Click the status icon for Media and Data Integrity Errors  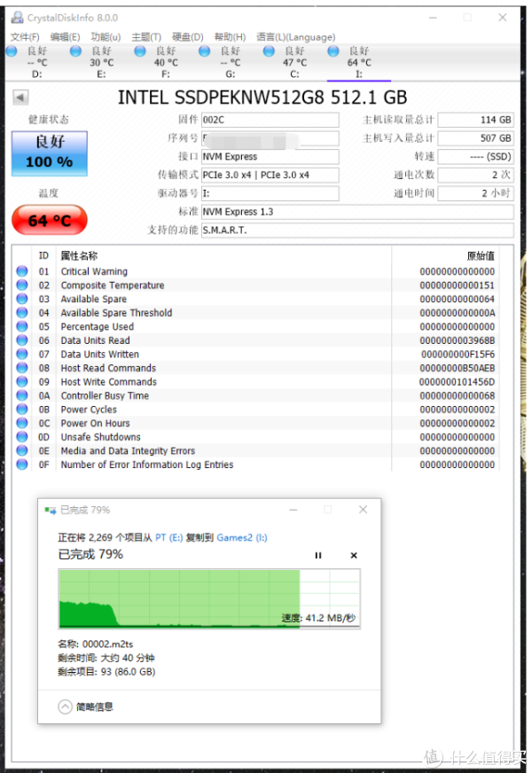(22, 450)
